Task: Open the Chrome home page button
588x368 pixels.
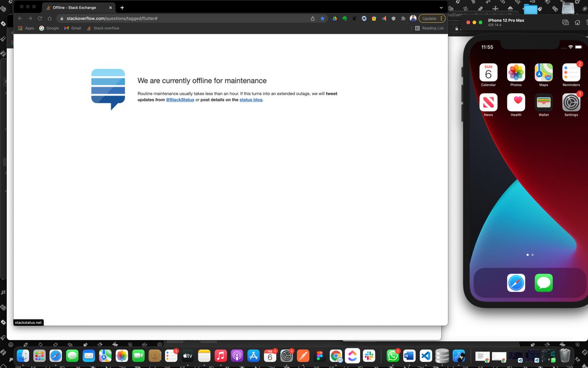Action: pyautogui.click(x=49, y=18)
